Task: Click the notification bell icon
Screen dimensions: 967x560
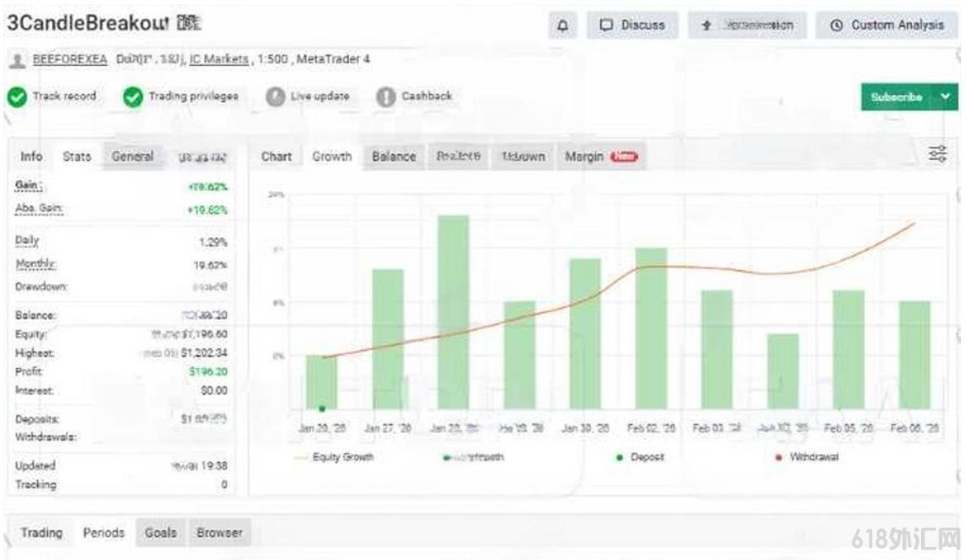Action: point(562,25)
